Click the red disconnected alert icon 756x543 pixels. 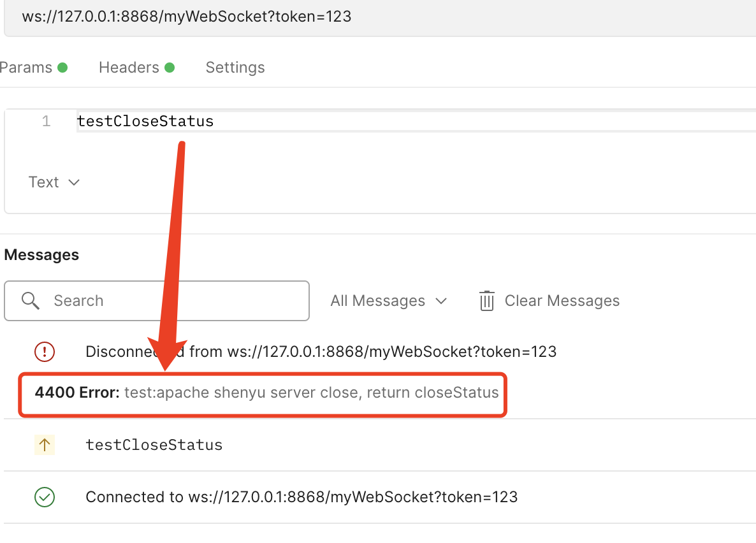(x=45, y=352)
